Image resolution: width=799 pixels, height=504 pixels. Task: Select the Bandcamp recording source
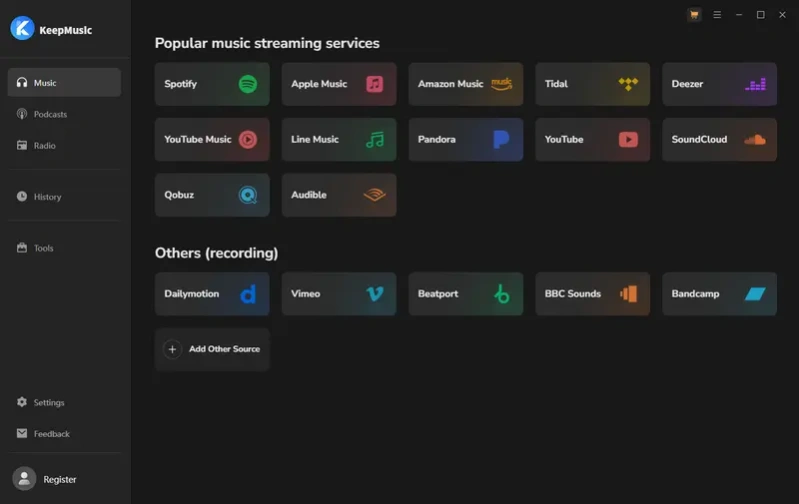(720, 294)
